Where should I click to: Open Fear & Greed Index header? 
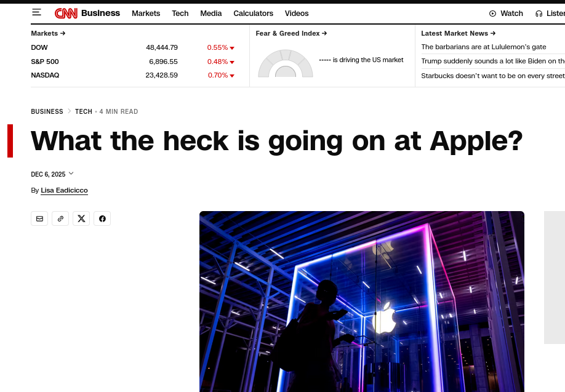click(x=291, y=33)
